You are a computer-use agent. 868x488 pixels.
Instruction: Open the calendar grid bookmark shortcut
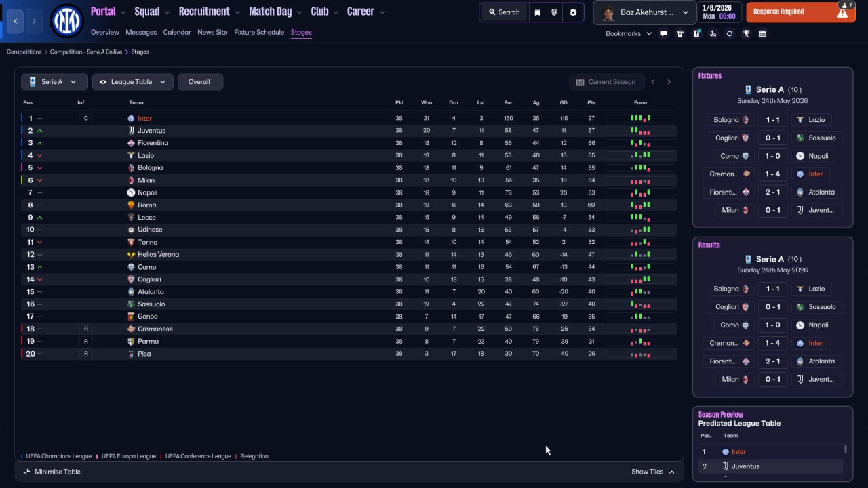(762, 33)
